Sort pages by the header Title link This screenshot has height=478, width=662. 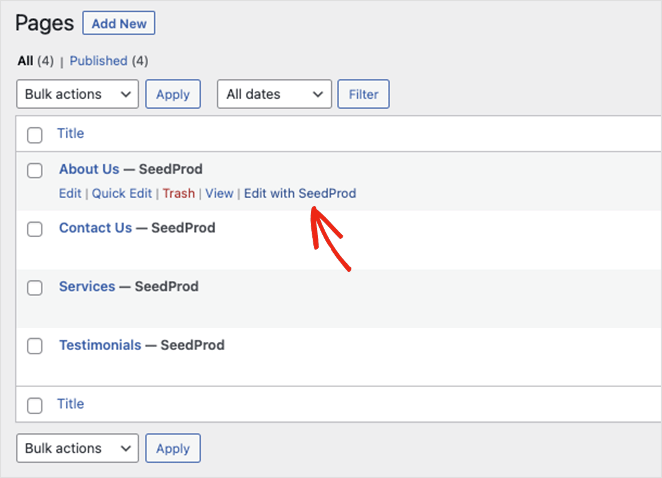click(x=70, y=134)
